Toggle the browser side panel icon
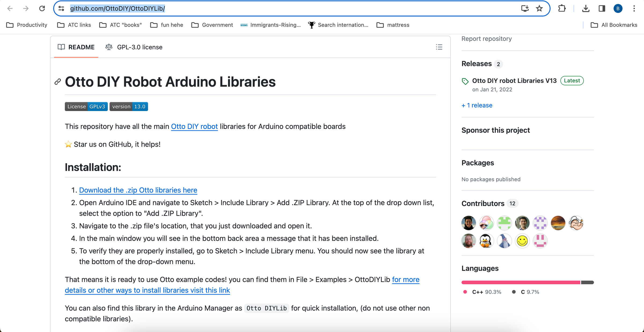The height and width of the screenshot is (332, 644). pos(602,9)
